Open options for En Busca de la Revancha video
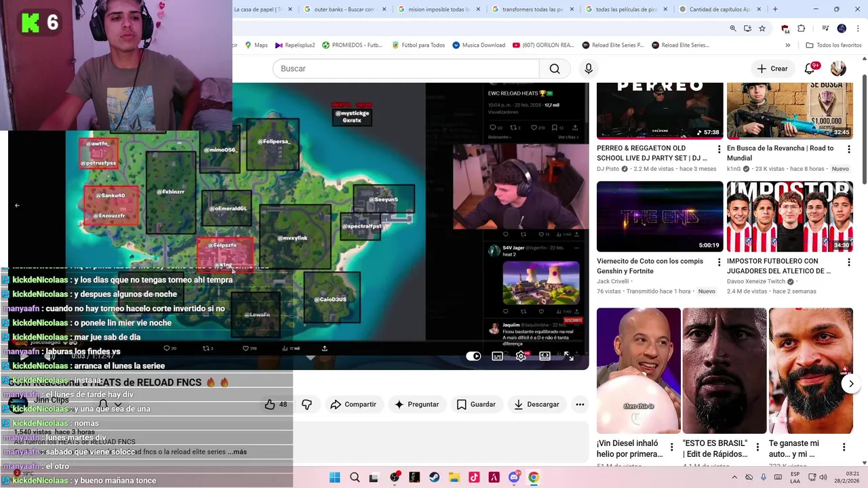868x488 pixels. (849, 148)
